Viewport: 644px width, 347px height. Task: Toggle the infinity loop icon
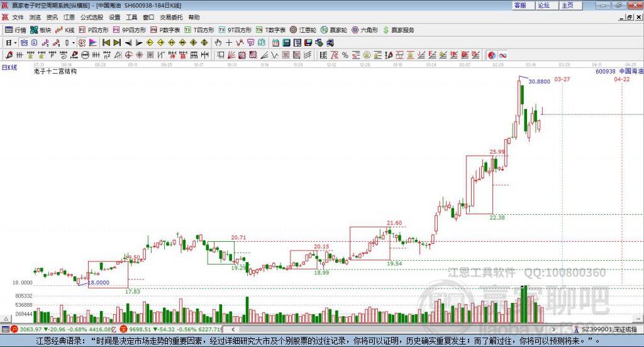point(502,55)
